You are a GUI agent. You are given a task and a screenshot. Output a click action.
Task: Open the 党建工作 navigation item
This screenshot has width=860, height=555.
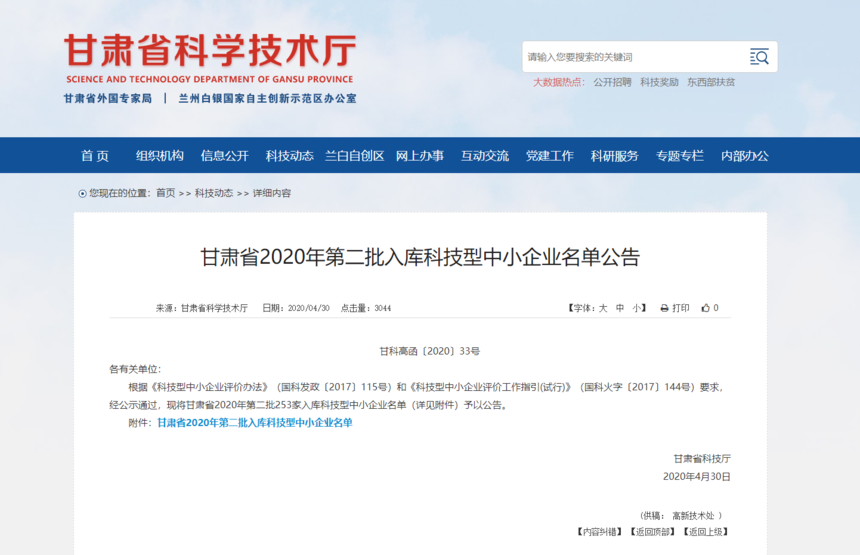point(550,156)
